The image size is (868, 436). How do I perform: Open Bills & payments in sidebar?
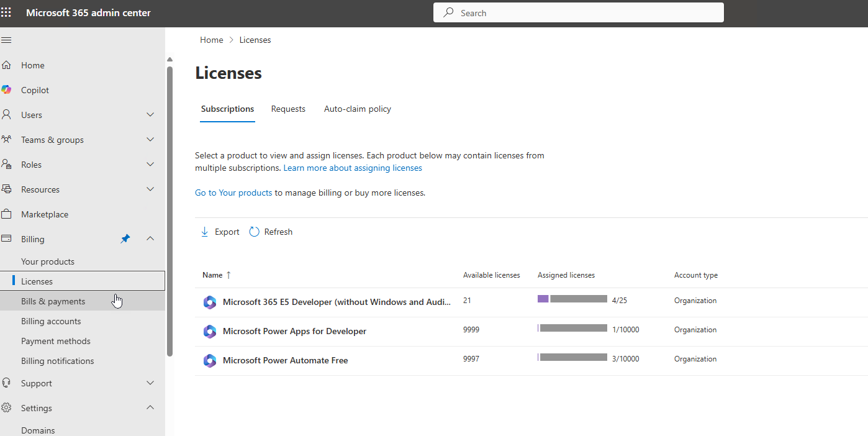click(53, 301)
